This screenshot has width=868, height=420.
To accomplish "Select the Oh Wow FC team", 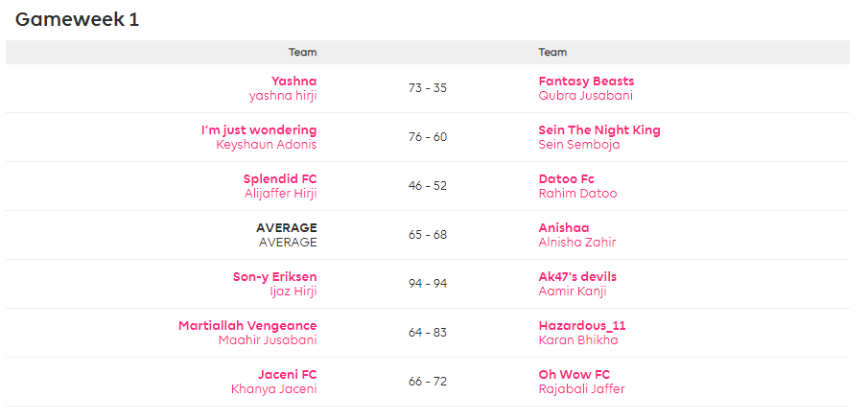I will tap(575, 375).
